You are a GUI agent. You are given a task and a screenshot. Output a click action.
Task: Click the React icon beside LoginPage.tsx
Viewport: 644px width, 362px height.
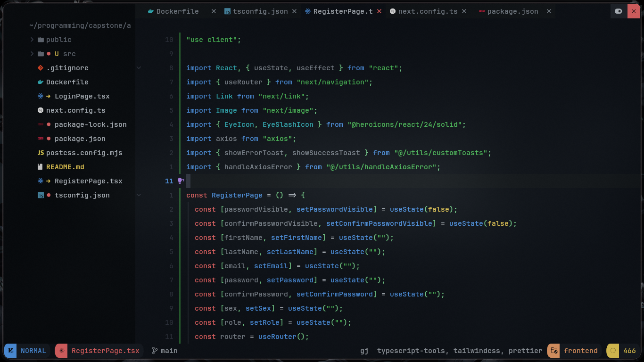point(41,96)
